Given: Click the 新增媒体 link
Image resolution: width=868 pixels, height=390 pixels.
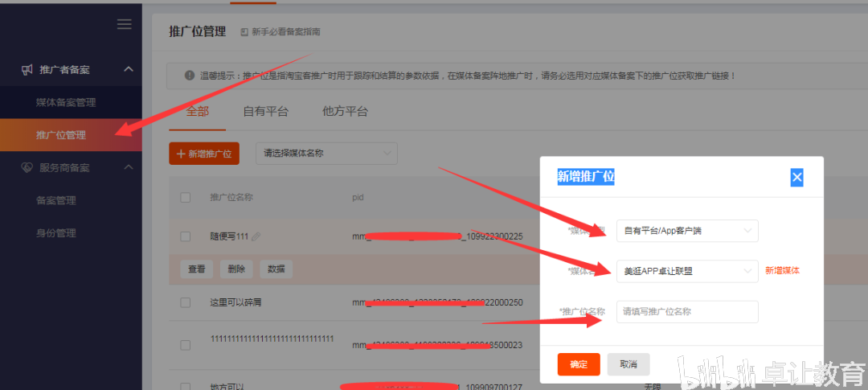Looking at the screenshot, I should pyautogui.click(x=782, y=271).
